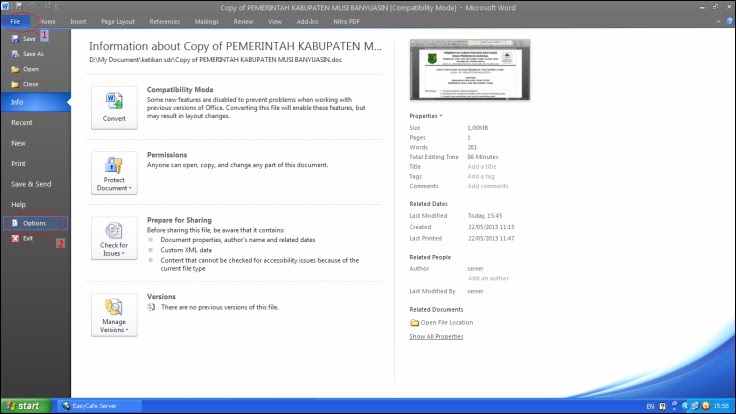Switch to the View tab
The image size is (736, 414).
[275, 22]
